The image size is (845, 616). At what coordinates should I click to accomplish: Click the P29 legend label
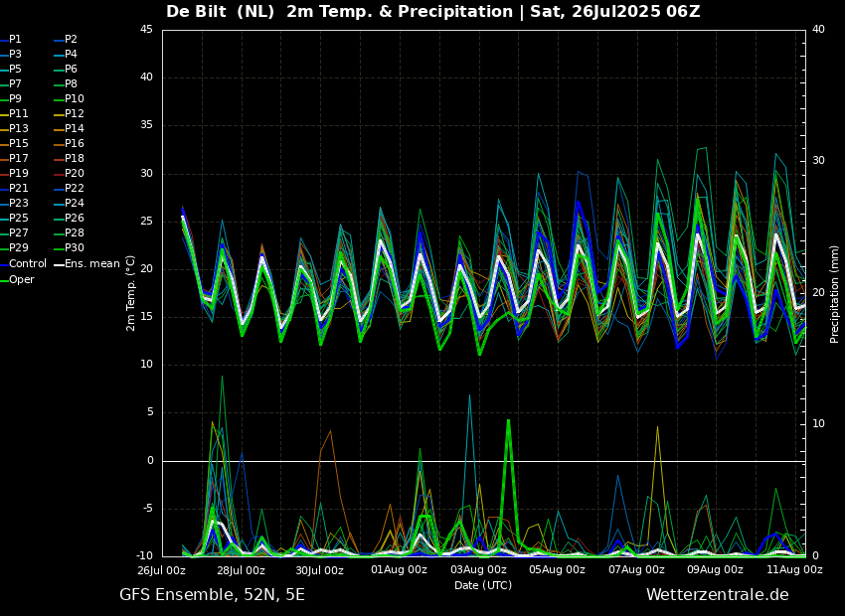pos(14,247)
